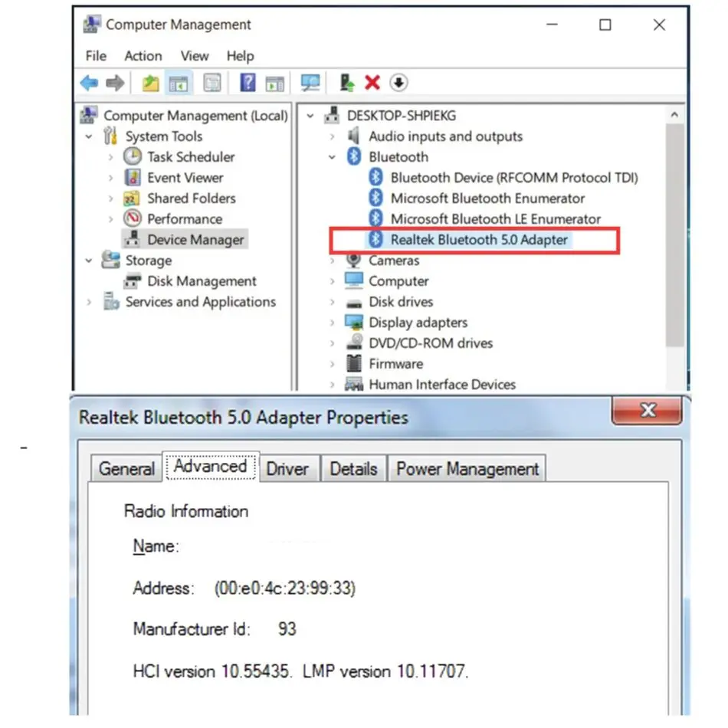Select Shared Folders in the console tree
The height and width of the screenshot is (728, 728).
[x=192, y=198]
